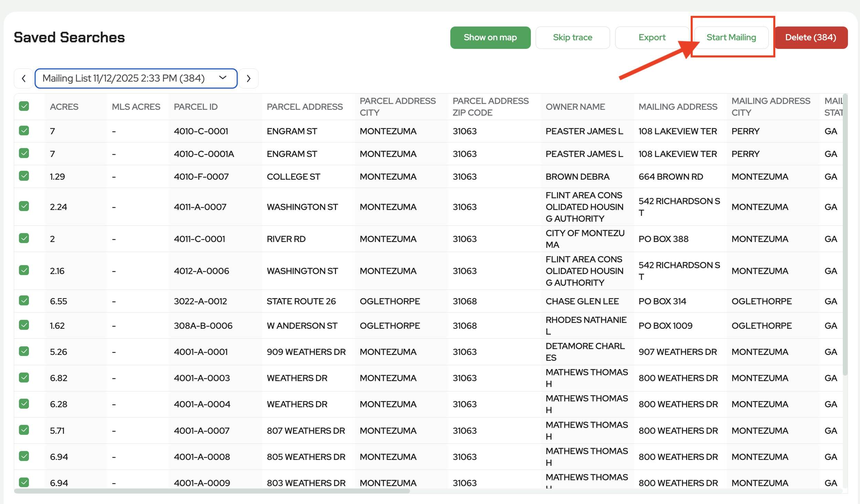Click the Show on map button

point(490,38)
